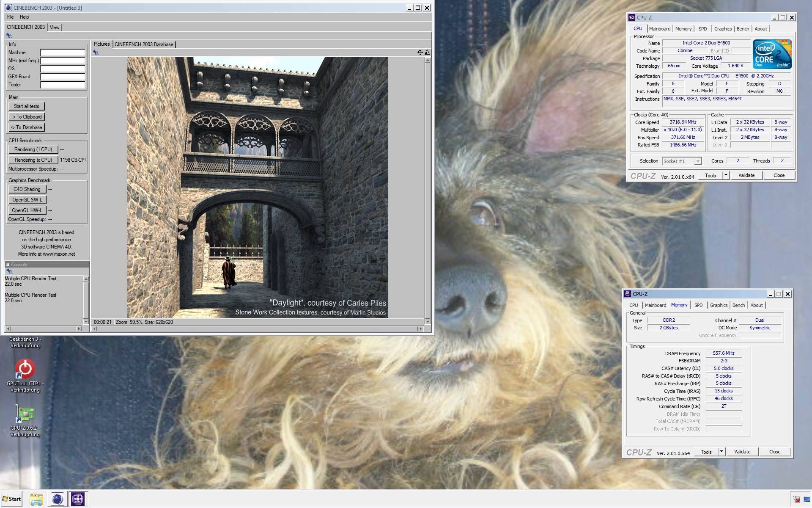The image size is (812, 508).
Task: Click the Machine input field
Action: (x=63, y=53)
